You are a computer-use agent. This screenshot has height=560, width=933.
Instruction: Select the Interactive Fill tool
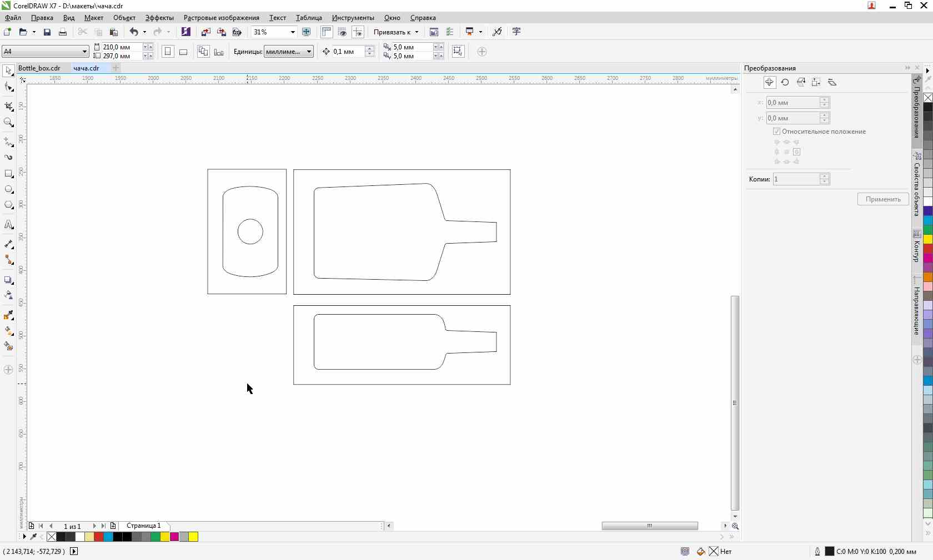(8, 331)
